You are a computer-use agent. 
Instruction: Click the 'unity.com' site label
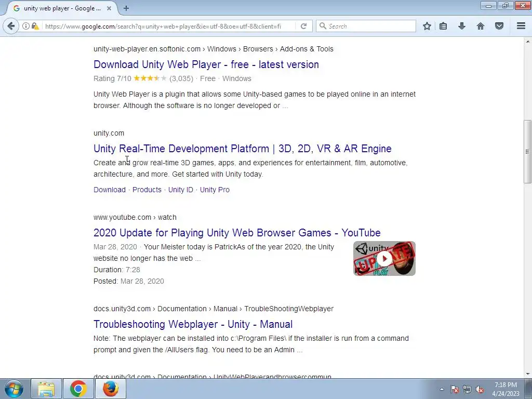point(109,133)
